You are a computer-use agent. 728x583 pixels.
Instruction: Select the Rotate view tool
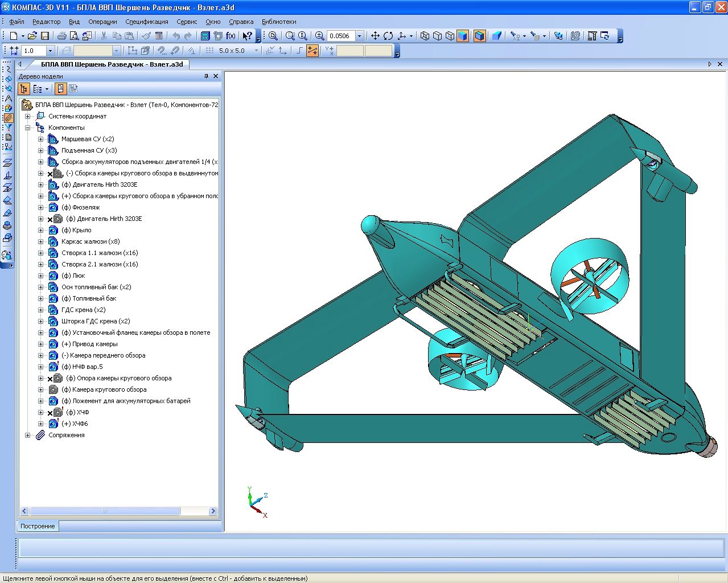pos(388,36)
